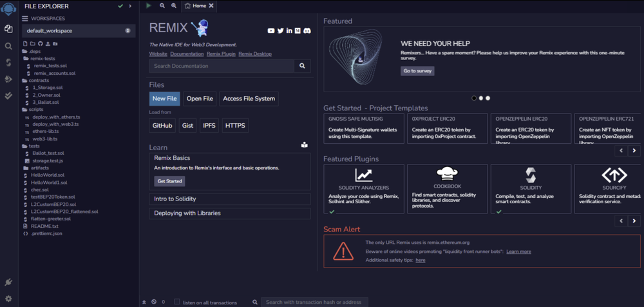Click the New File button
644x307 pixels.
click(x=165, y=99)
